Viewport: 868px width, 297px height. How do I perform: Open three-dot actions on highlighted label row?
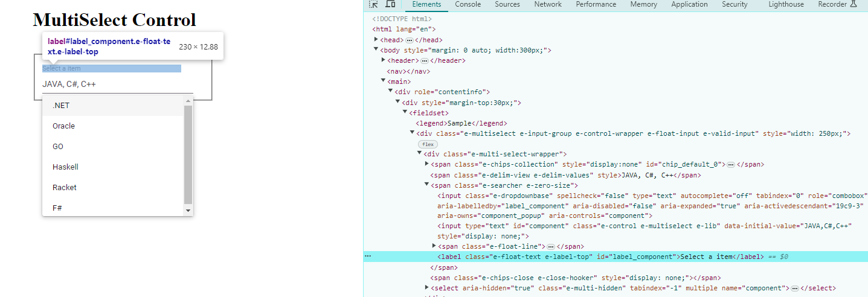coord(367,257)
